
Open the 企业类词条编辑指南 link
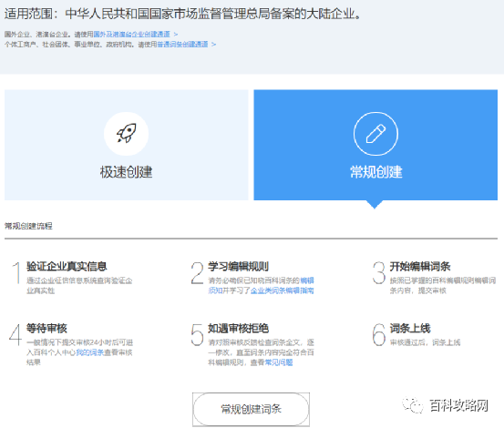282,290
